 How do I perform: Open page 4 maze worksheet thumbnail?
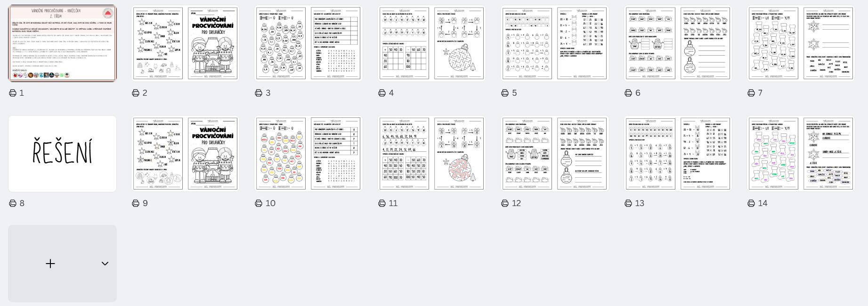[431, 43]
